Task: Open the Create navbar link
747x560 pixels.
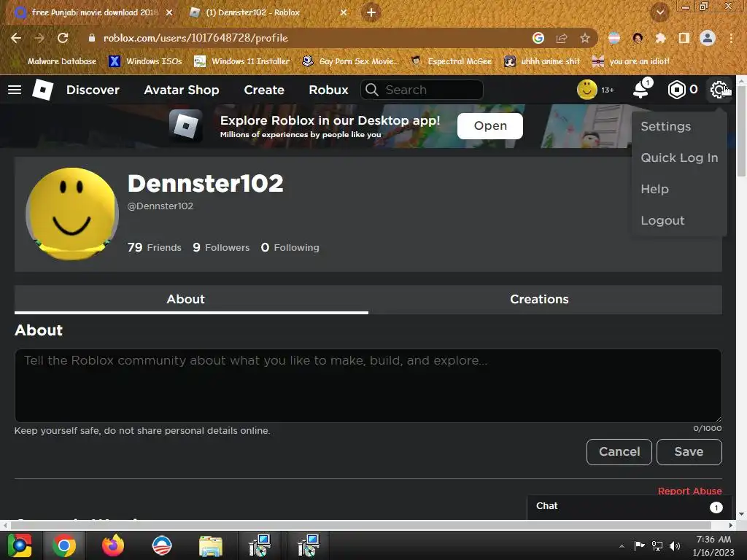Action: tap(264, 90)
